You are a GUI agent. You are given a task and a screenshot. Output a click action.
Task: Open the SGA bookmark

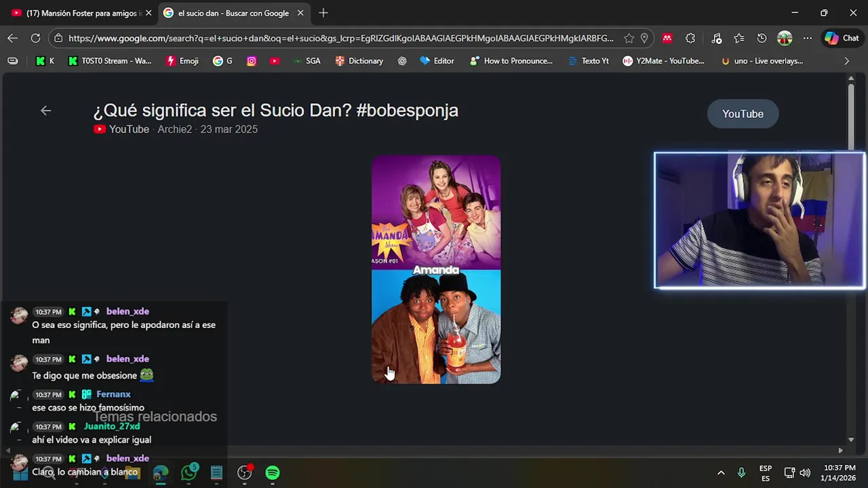(x=307, y=61)
